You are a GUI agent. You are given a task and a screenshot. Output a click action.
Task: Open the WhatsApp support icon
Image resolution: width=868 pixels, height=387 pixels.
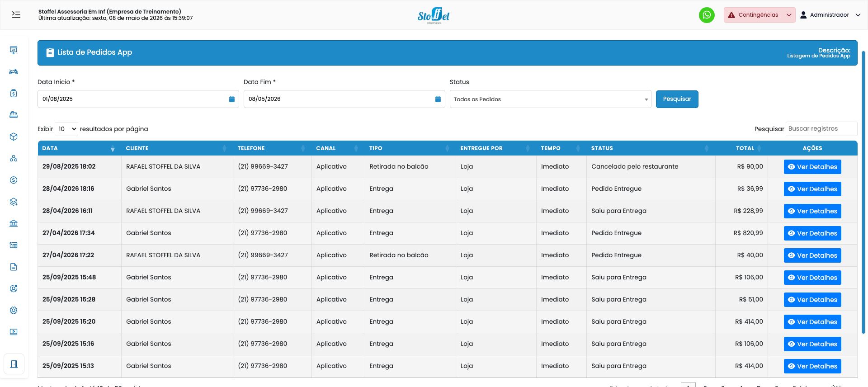pos(707,15)
